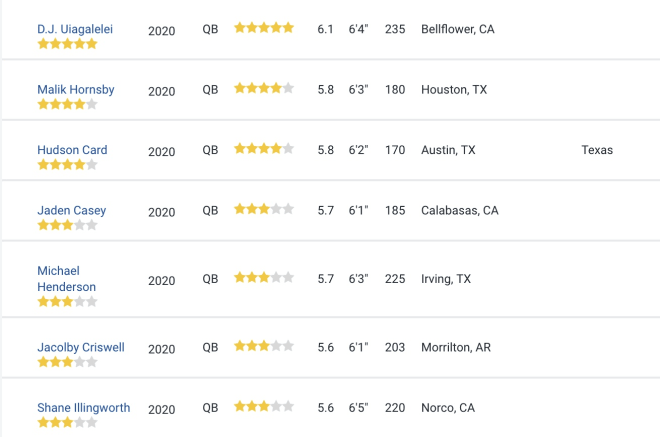
Task: Click the Bellflower, CA hometown text
Action: [x=458, y=29]
